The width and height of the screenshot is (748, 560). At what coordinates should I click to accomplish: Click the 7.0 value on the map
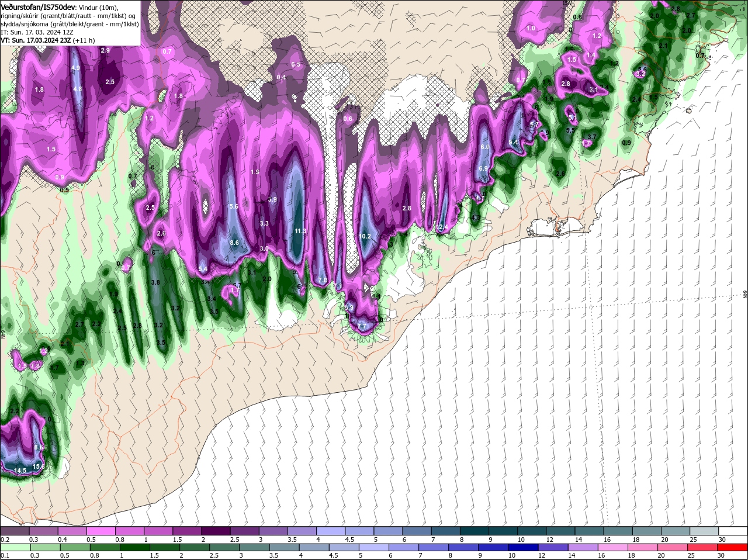[323, 281]
